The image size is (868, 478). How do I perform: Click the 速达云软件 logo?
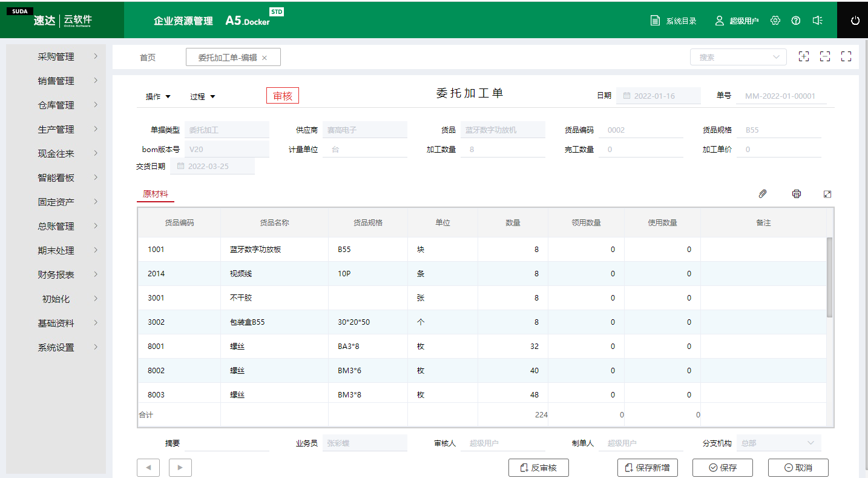point(62,20)
